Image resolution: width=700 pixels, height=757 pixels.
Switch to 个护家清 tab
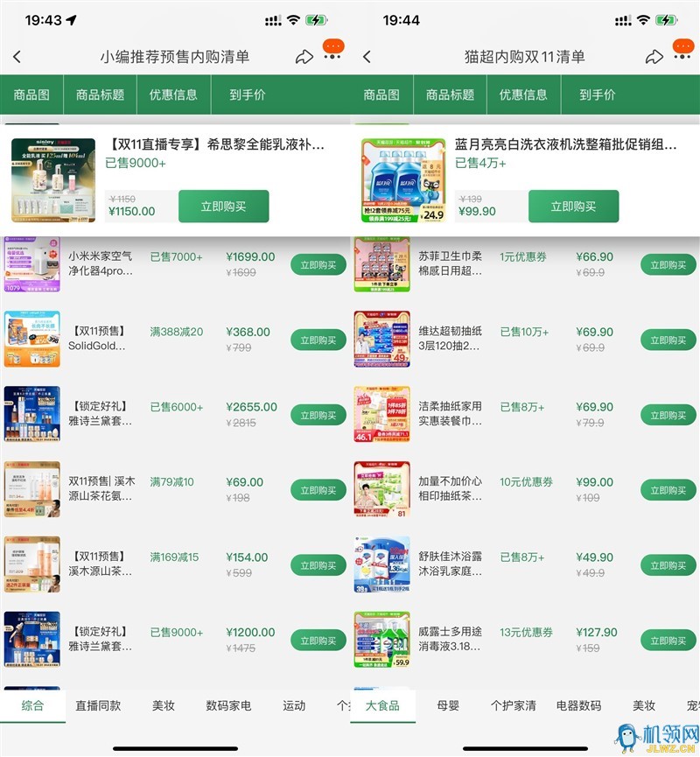(x=513, y=706)
